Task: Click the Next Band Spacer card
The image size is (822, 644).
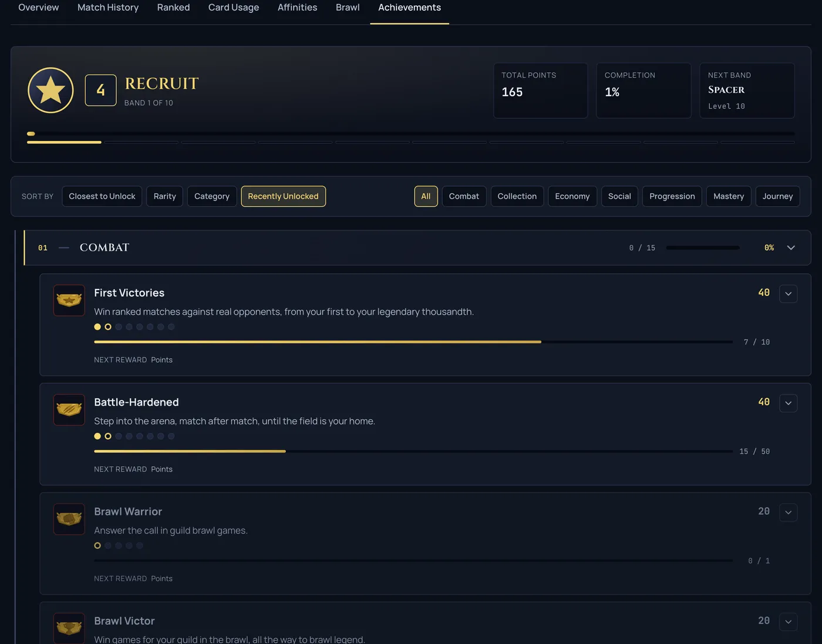Action: click(x=747, y=90)
